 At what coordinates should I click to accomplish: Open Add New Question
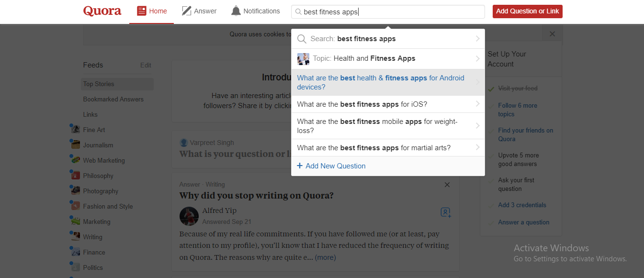pyautogui.click(x=331, y=165)
